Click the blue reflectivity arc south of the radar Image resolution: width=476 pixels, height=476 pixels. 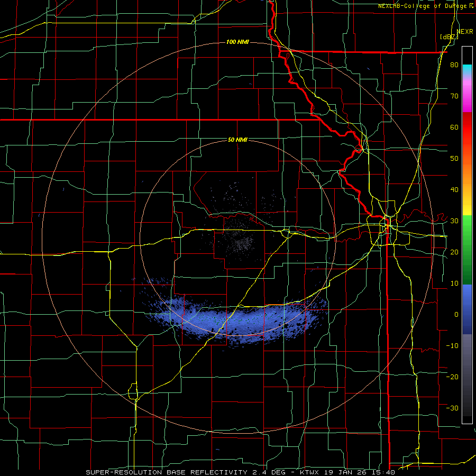[237, 321]
